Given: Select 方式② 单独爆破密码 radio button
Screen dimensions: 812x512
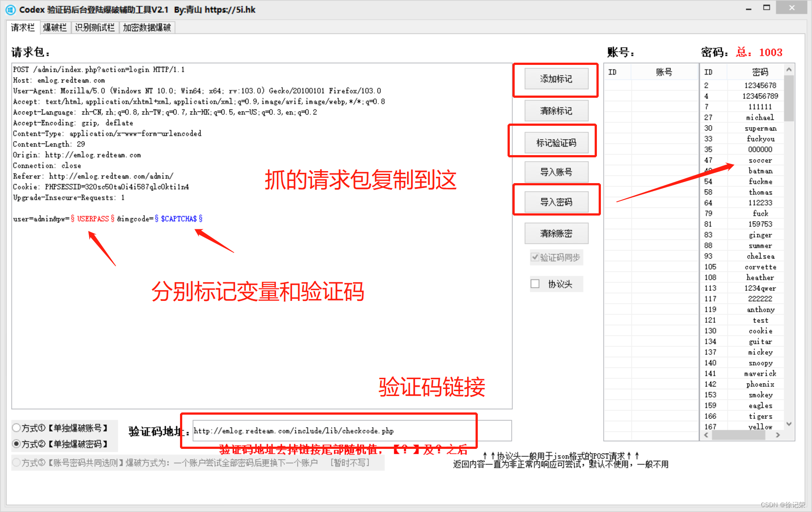Looking at the screenshot, I should click(x=16, y=444).
